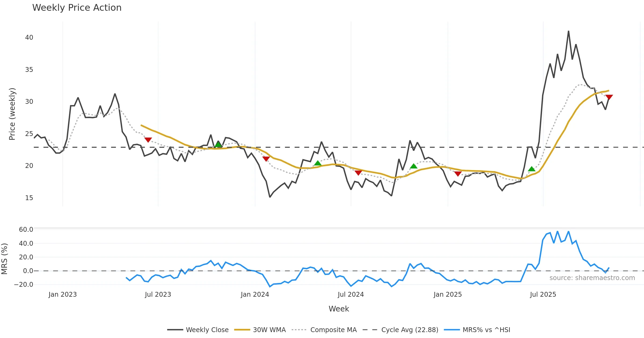Click the Jul 2025 x-axis label
644x338 pixels.
(x=543, y=295)
